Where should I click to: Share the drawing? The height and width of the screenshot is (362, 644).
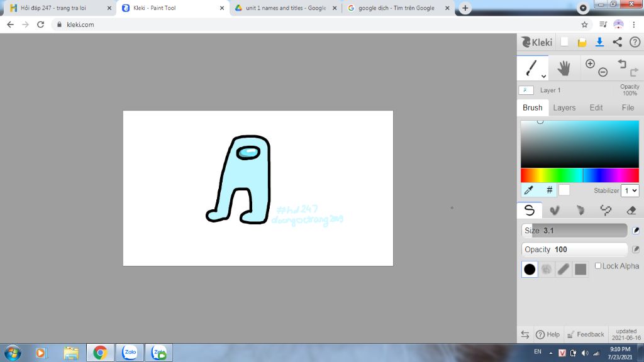point(618,42)
